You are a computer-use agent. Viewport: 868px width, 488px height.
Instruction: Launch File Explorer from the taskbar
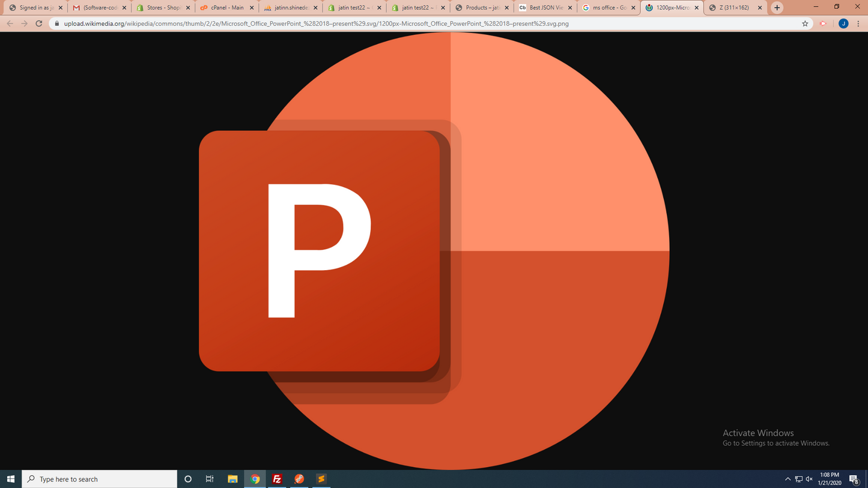coord(232,479)
